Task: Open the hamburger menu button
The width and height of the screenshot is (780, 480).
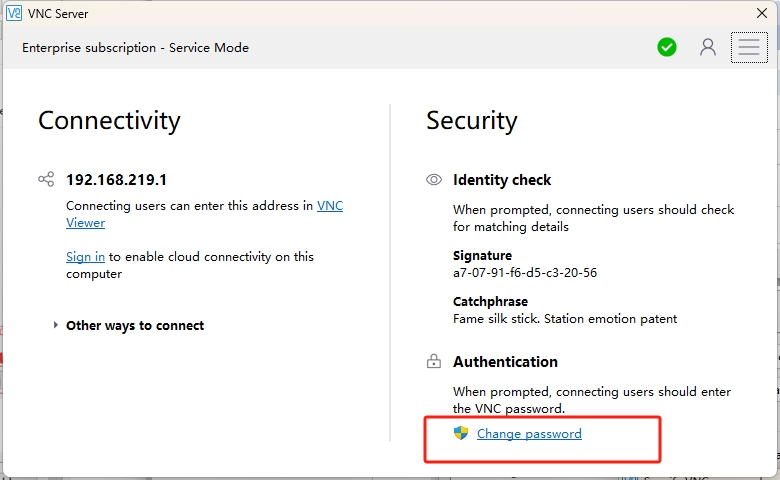Action: (749, 47)
